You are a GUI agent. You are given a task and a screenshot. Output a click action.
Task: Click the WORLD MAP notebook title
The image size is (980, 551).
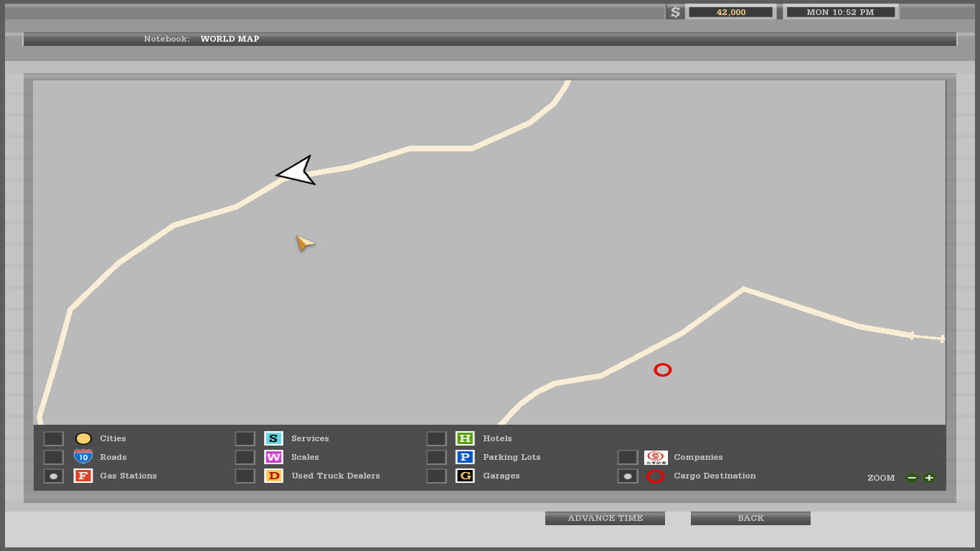(230, 39)
